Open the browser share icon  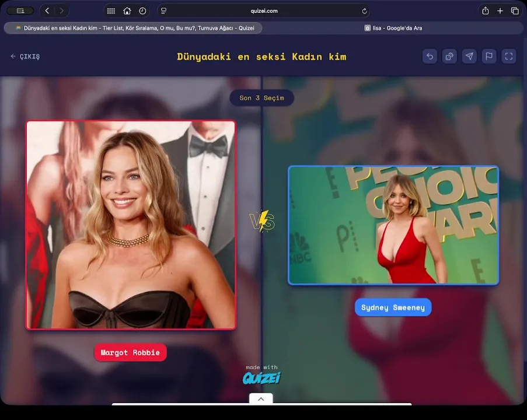[486, 10]
